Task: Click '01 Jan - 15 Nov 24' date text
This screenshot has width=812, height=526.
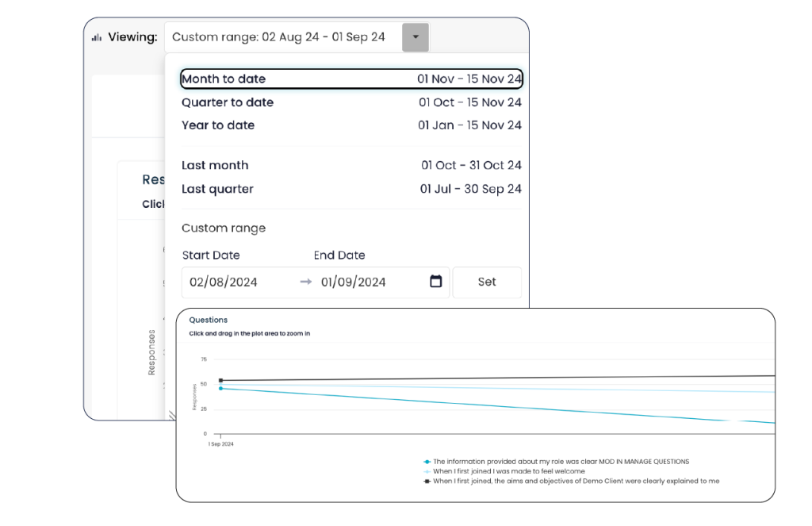Action: [x=469, y=125]
